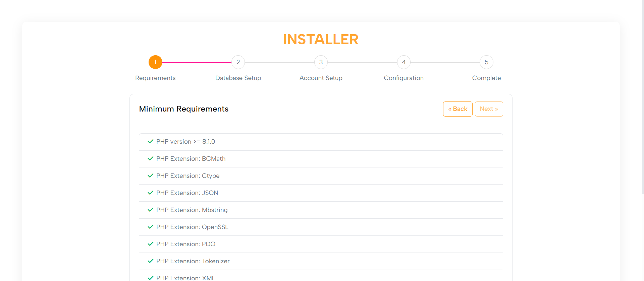The image size is (644, 281).
Task: Open the Configuration step label
Action: 404,78
